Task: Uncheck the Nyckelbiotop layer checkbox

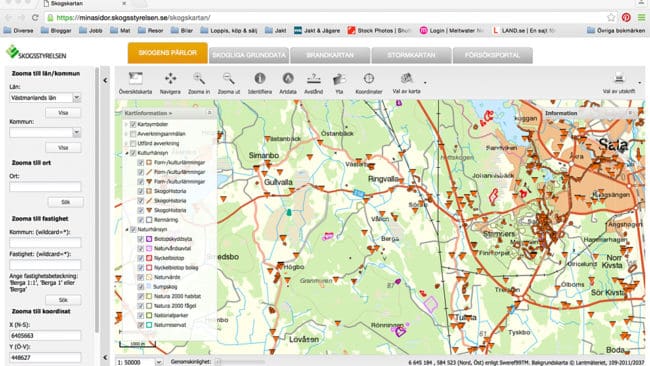Action: pyautogui.click(x=141, y=258)
